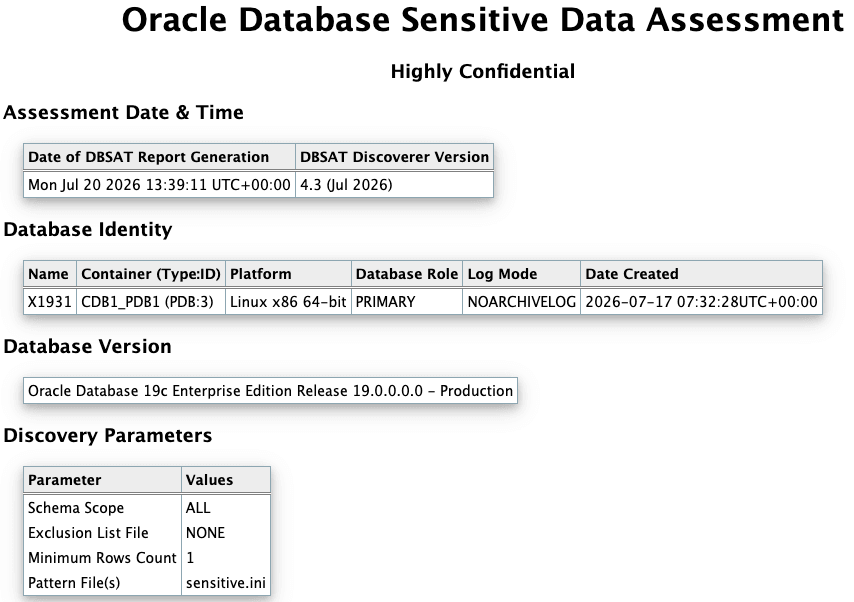The image size is (854, 602).
Task: Select the 'Schema Scope' parameter label
Action: pos(76,508)
